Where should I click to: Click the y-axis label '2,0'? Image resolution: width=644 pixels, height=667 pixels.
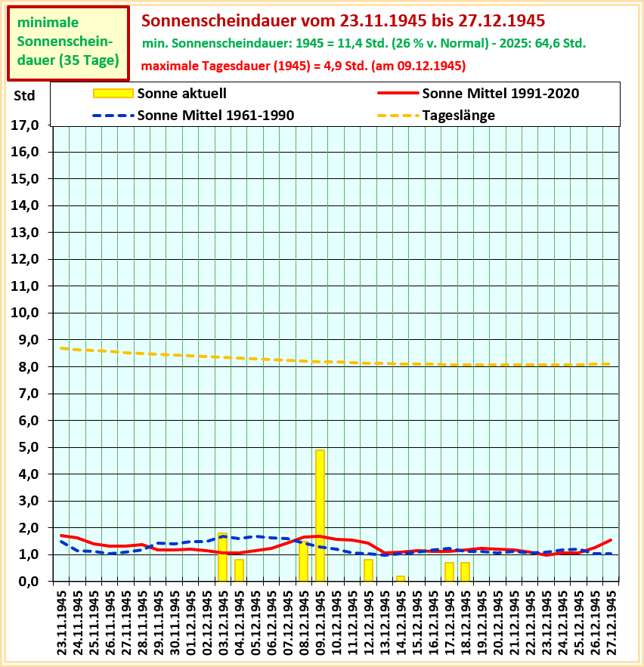(x=29, y=527)
